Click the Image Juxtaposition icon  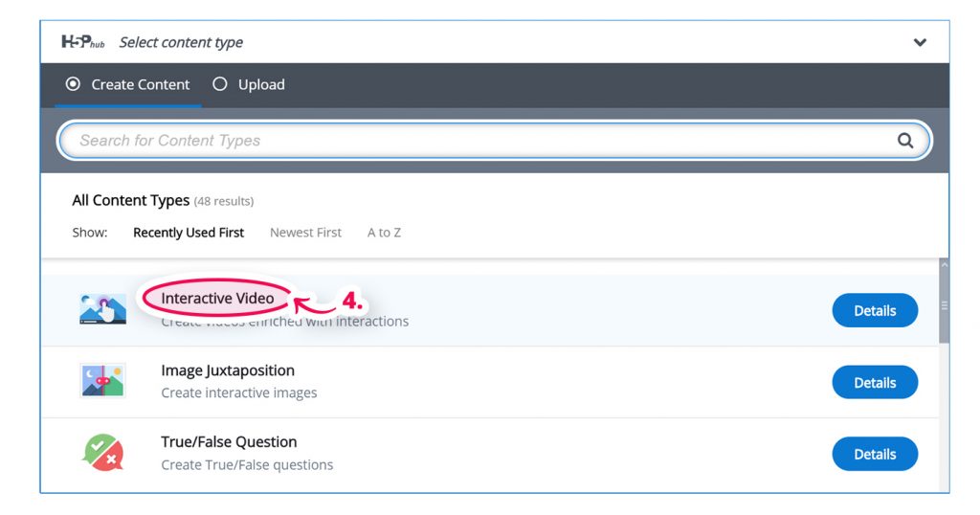coord(103,381)
